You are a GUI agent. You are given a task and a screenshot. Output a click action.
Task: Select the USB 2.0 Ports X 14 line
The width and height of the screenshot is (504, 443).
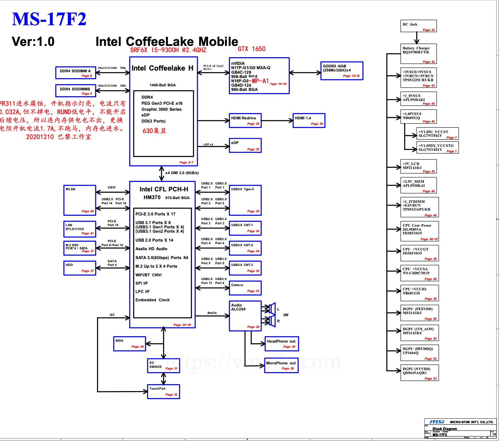tap(154, 240)
